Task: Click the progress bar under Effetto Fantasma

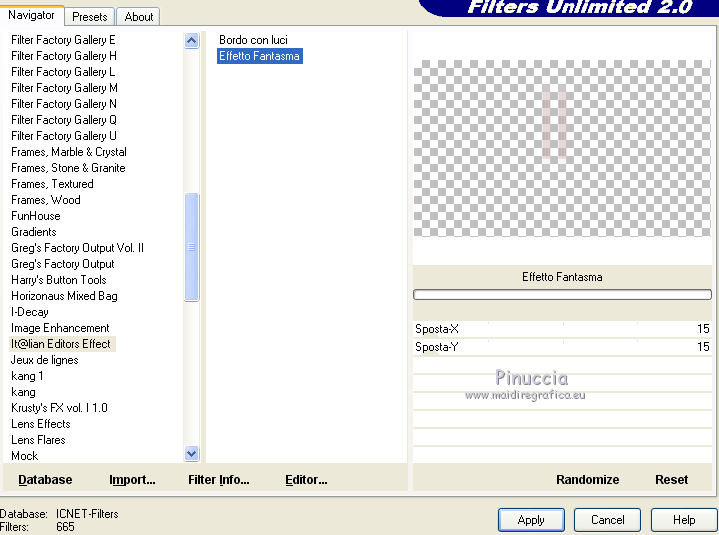Action: point(562,294)
